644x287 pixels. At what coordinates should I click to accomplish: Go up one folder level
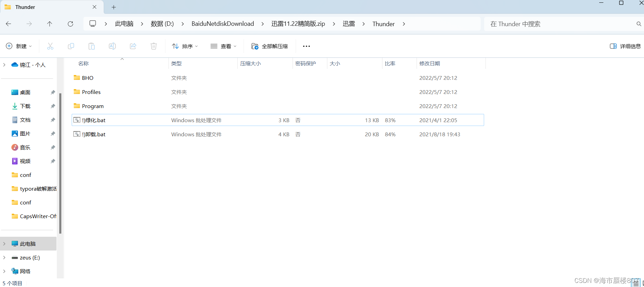50,24
